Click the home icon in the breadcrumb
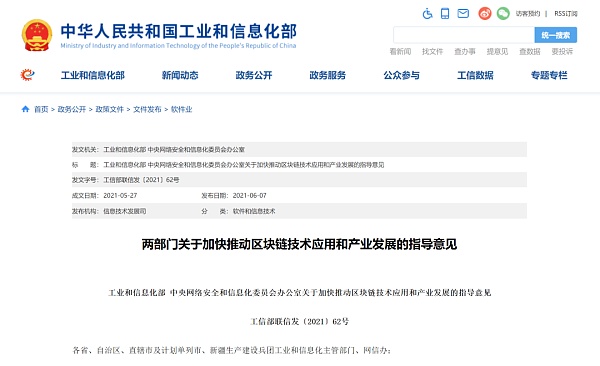The width and height of the screenshot is (600, 366). click(25, 109)
